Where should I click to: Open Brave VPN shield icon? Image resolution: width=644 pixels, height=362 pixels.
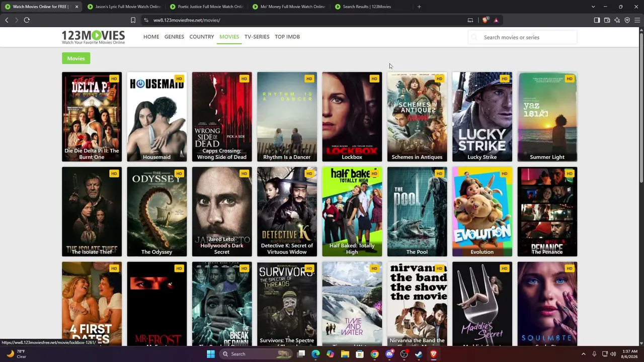627,20
